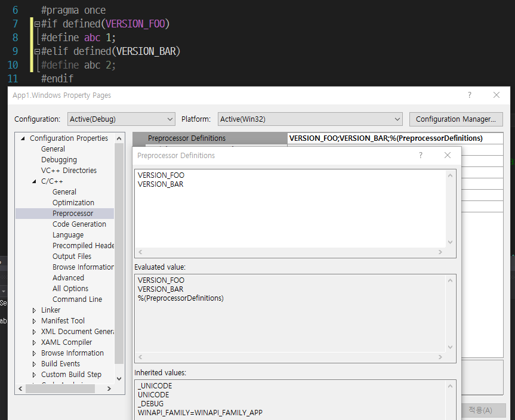Open help in Property Pages title bar
This screenshot has height=420, width=515.
point(469,95)
